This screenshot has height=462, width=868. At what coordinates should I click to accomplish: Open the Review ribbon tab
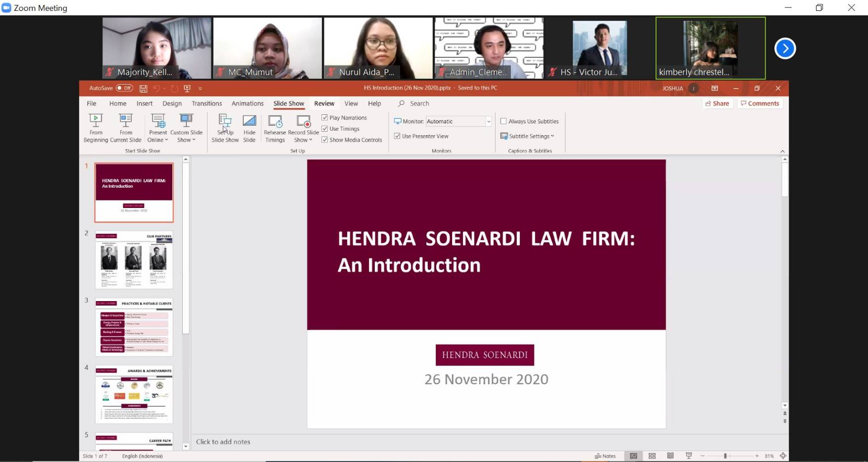[324, 103]
